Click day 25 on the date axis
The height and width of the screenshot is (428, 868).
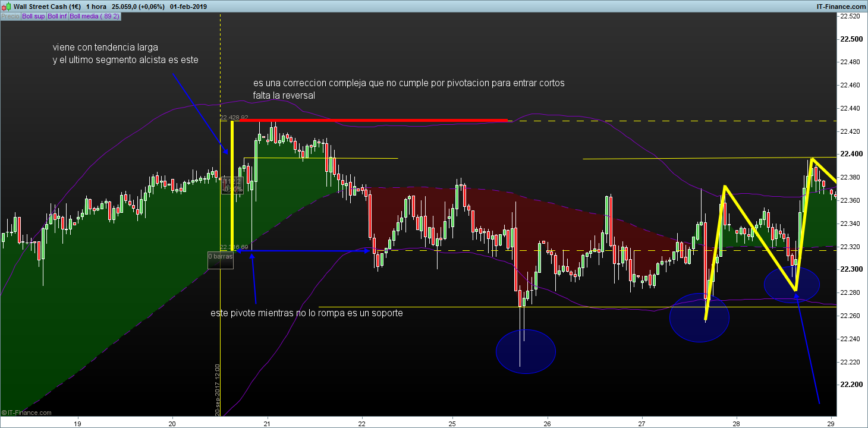tap(452, 423)
